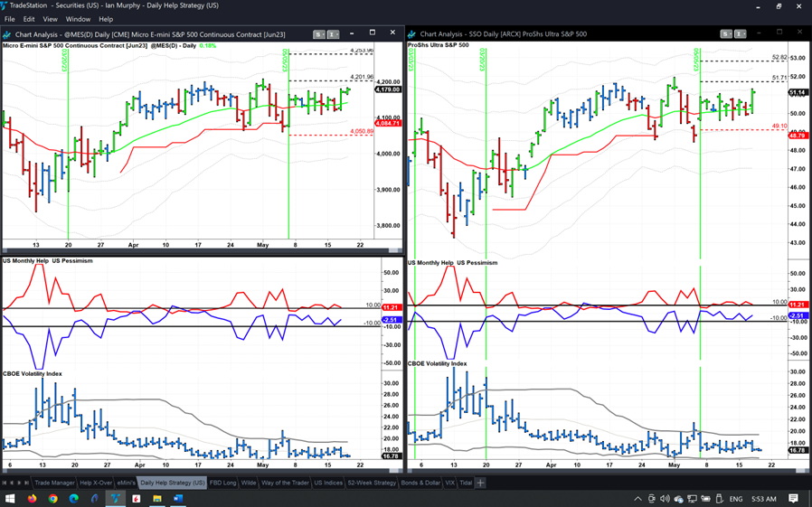Click the TradeStation taskbar icon
Screen dimensions: 812x507
coord(116,499)
